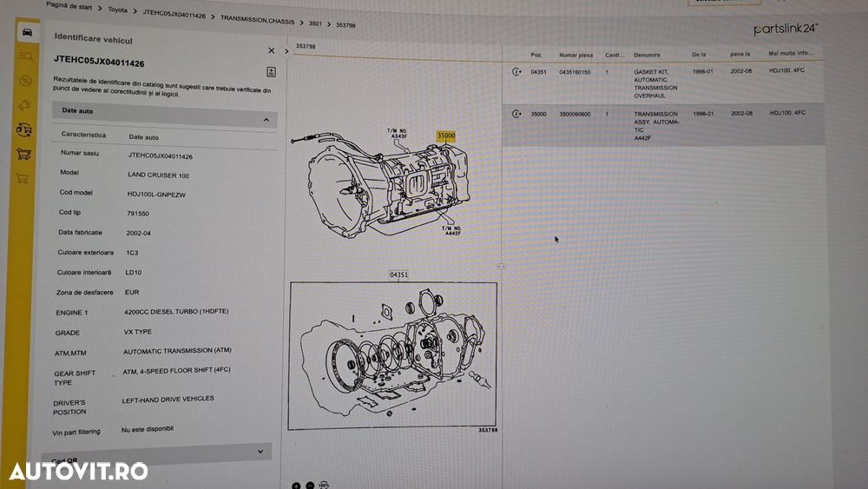Screen dimensions: 868x489
Task: Zoom out on the diagram with minus
Action: pyautogui.click(x=310, y=486)
